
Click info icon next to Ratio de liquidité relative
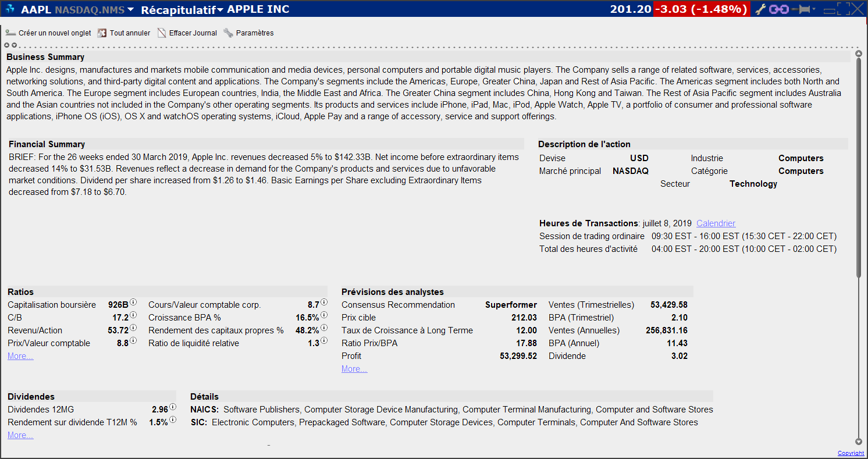pyautogui.click(x=324, y=340)
